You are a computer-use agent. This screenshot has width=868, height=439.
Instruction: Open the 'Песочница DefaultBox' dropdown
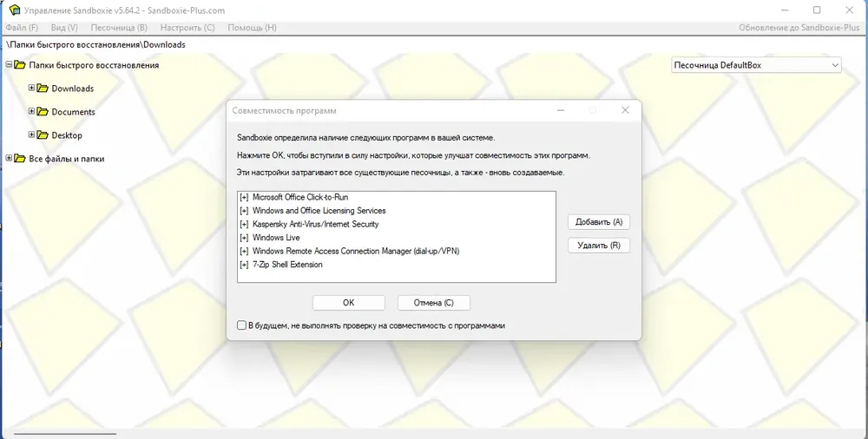coord(756,65)
